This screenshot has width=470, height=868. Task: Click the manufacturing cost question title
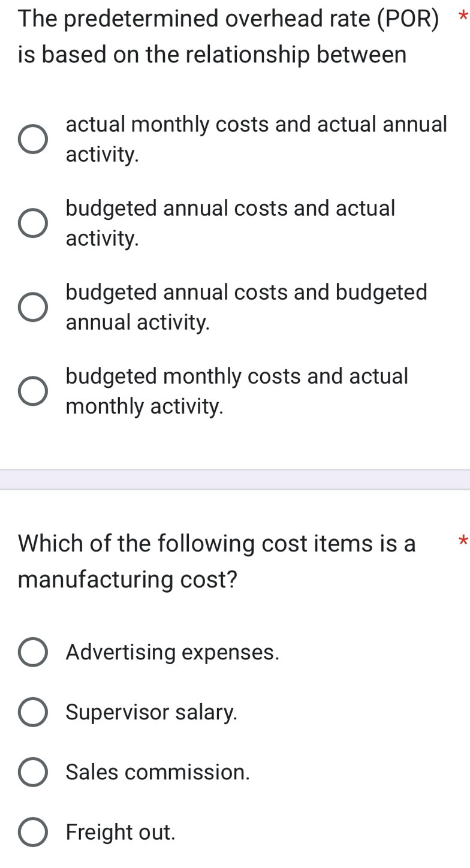[x=216, y=561]
